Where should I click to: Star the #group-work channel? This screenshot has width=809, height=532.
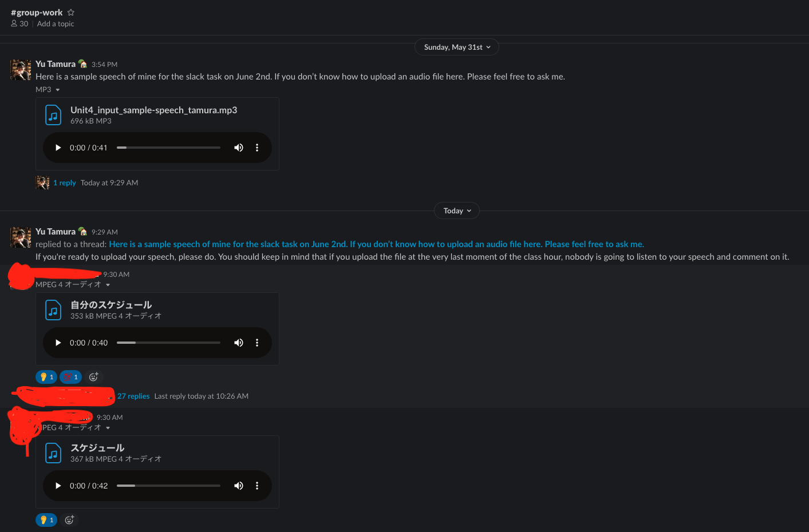tap(71, 13)
